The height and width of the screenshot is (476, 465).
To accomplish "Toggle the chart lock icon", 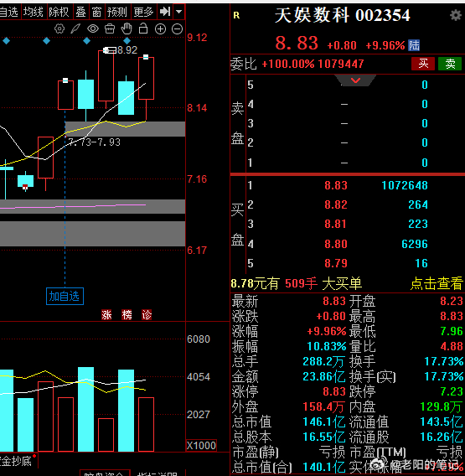I will click(x=143, y=28).
